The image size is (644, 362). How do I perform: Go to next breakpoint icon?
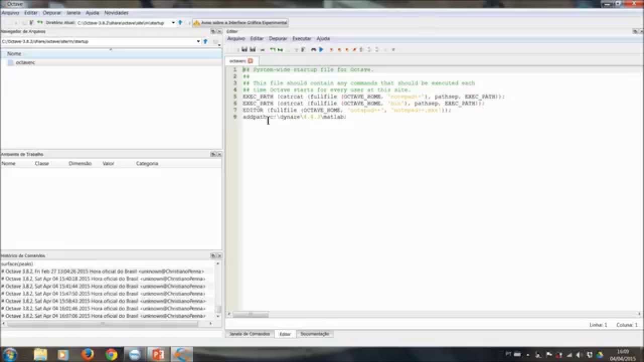(339, 49)
